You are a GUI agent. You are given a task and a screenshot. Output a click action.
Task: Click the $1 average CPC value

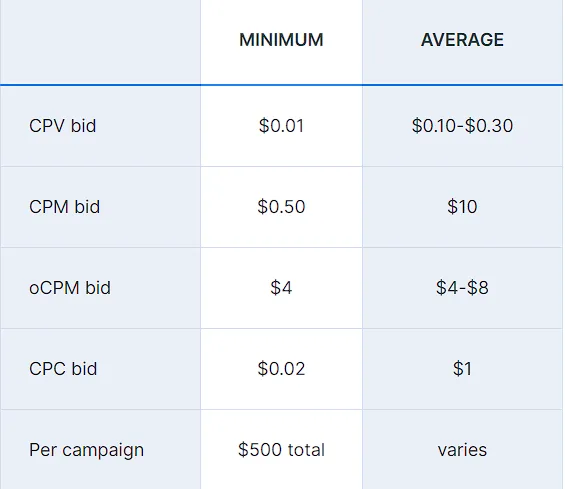[462, 369]
